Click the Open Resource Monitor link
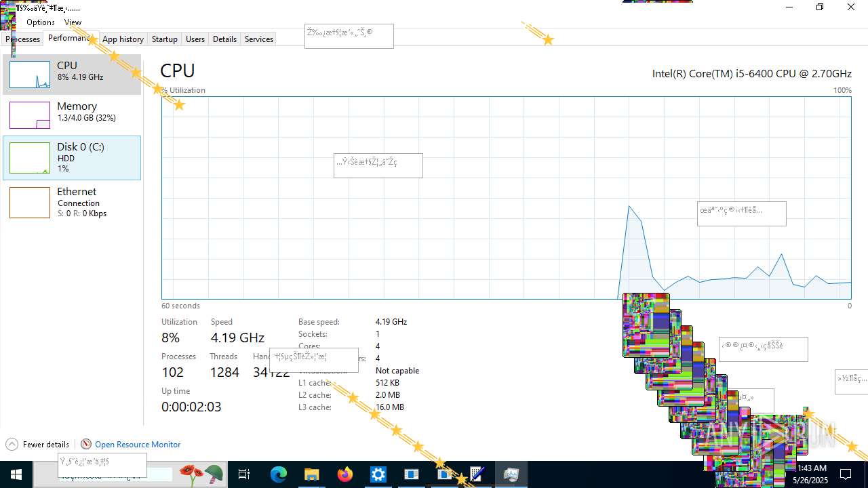This screenshot has width=868, height=488. (x=138, y=445)
